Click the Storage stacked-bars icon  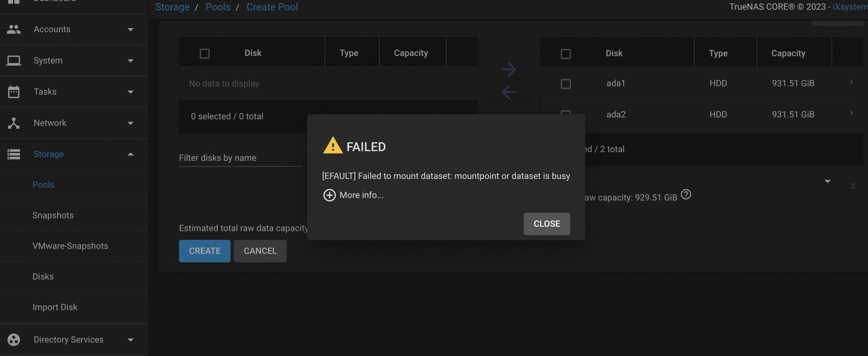tap(14, 154)
